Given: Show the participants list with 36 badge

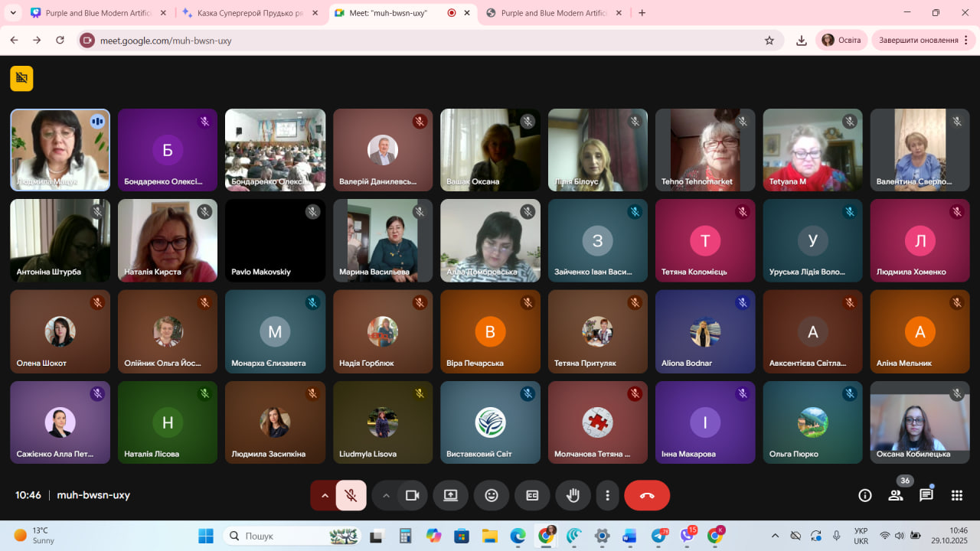Looking at the screenshot, I should coord(895,495).
